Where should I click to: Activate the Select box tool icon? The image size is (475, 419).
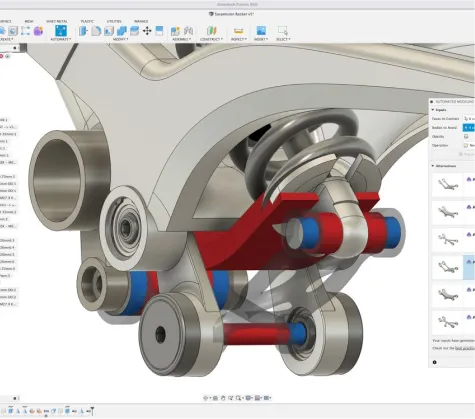[283, 31]
